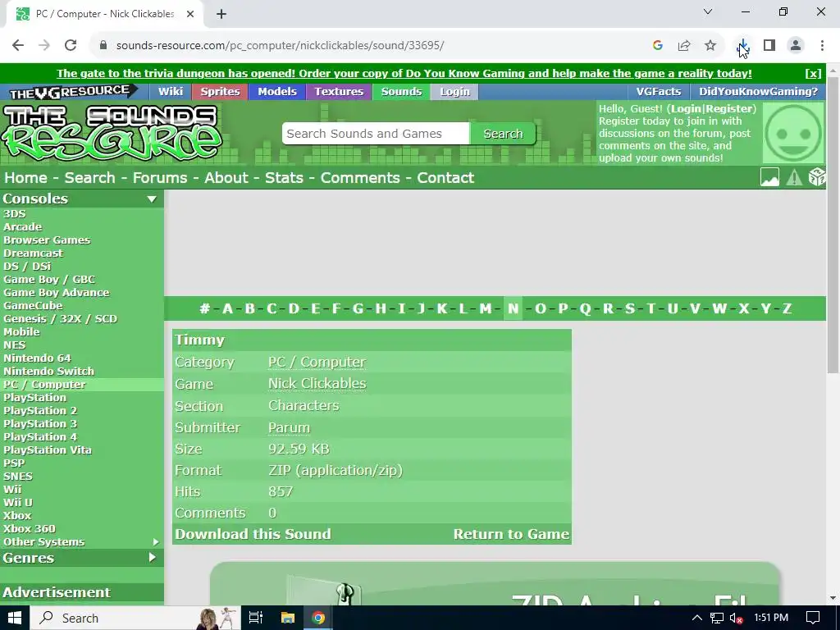The height and width of the screenshot is (630, 840).
Task: Click the taskbar Search box
Action: 135,619
